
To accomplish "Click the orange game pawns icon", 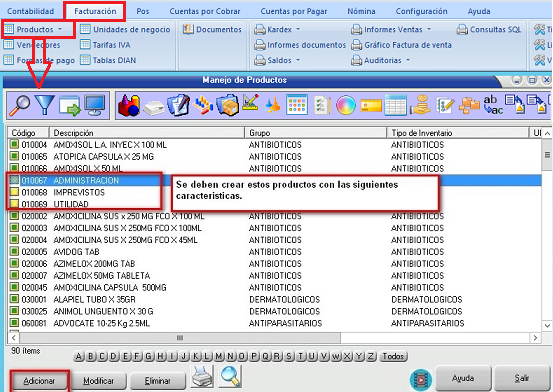I will [x=272, y=106].
